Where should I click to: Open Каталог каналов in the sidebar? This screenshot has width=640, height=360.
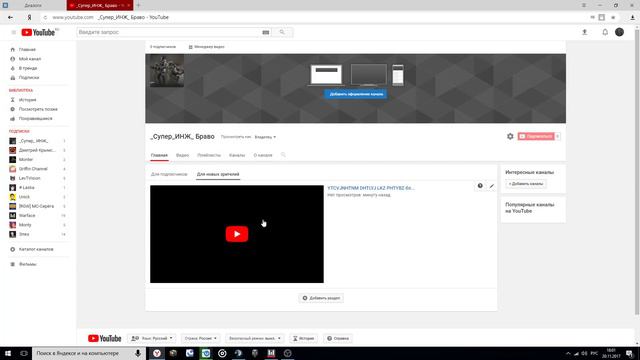pyautogui.click(x=36, y=249)
